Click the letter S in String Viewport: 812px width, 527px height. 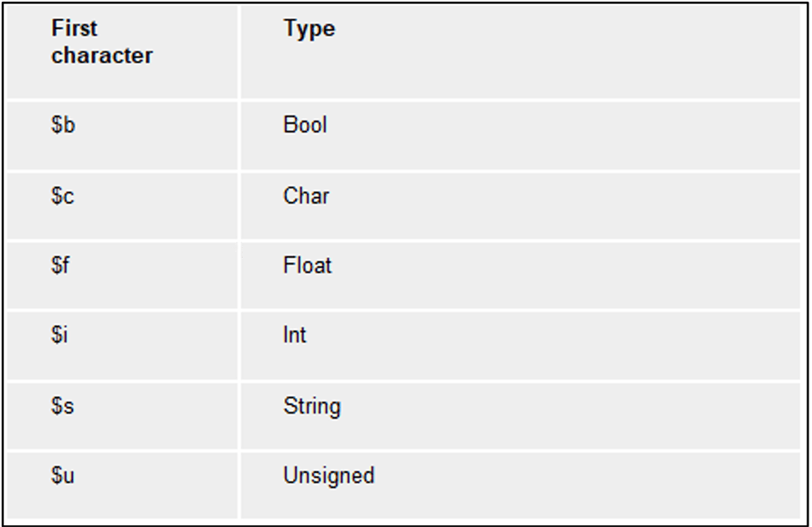click(x=290, y=406)
